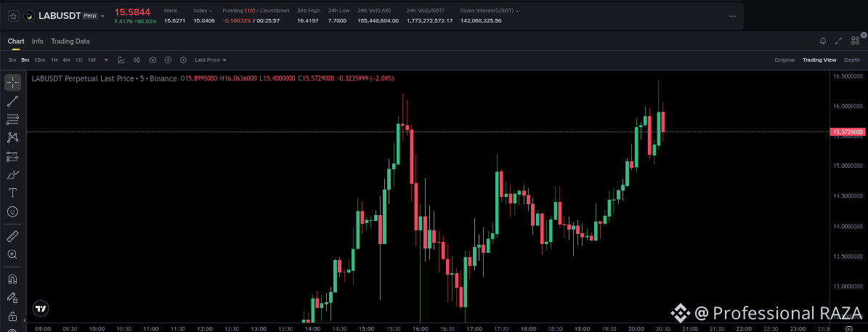Activate the zoom in magnifier tool

pyautogui.click(x=13, y=254)
